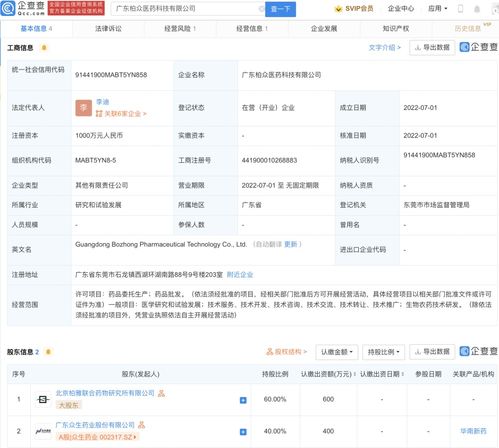This screenshot has width=499, height=448.
Task: Select organization code MABT5YN8-5
Action: (96, 160)
